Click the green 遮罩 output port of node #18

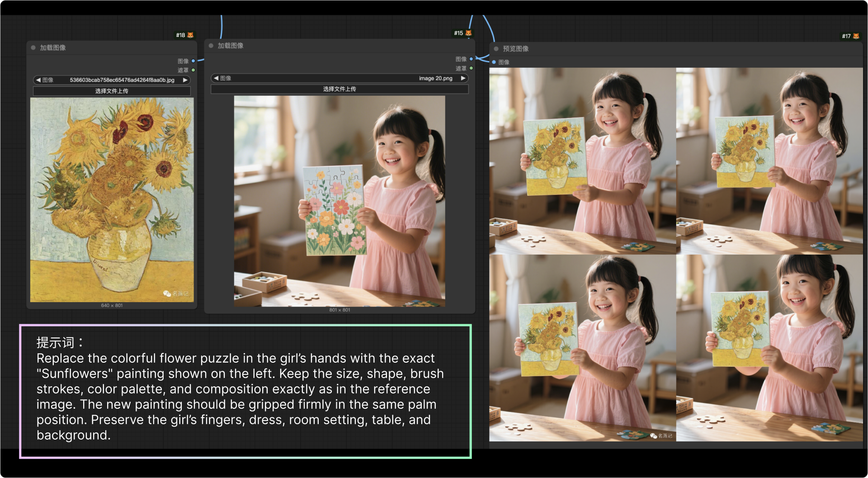coord(193,70)
